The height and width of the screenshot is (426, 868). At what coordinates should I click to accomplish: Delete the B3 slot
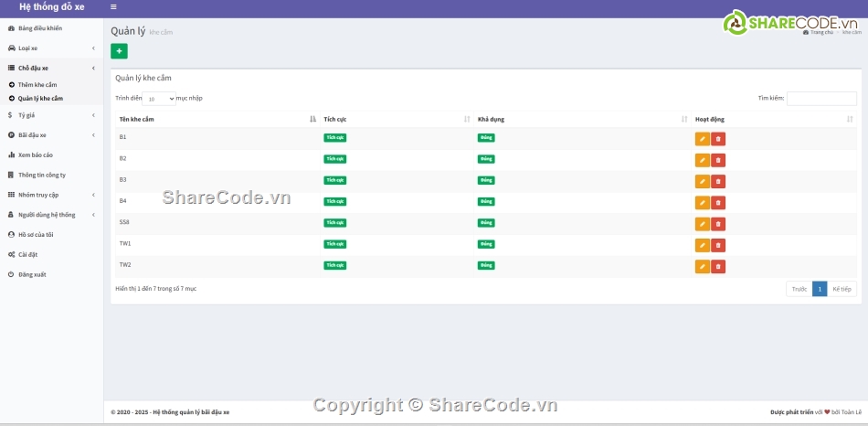point(718,182)
